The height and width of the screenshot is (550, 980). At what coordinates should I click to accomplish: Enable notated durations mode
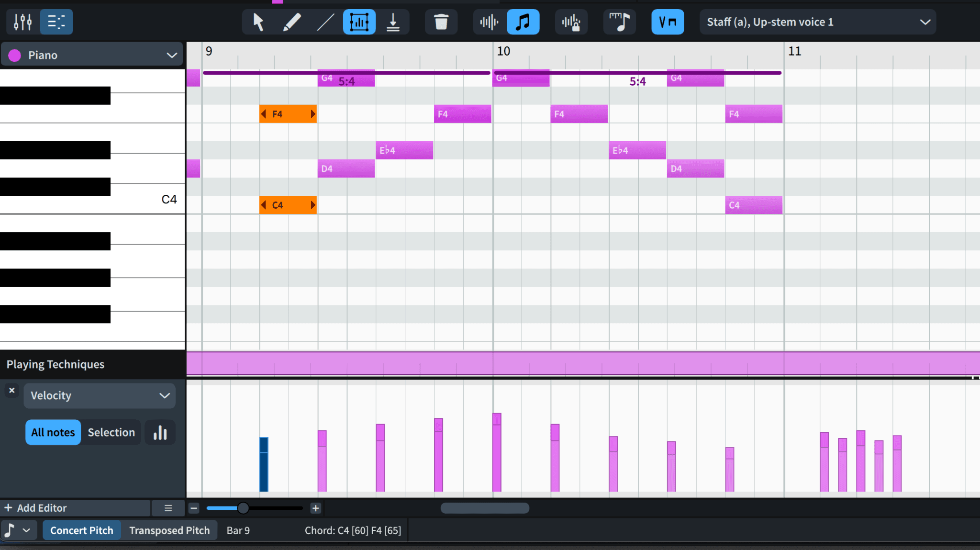point(523,22)
